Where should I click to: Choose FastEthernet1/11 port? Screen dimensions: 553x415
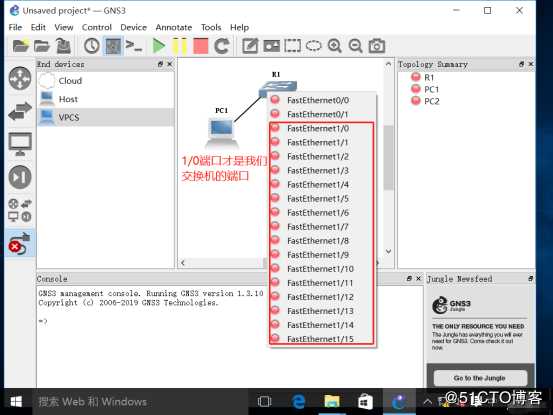click(x=322, y=283)
